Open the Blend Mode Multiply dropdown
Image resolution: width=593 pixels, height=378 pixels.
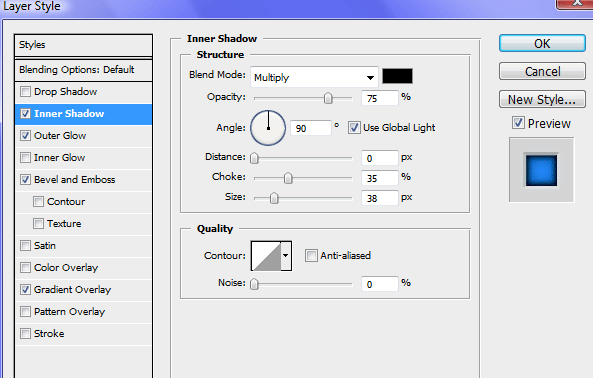pyautogui.click(x=314, y=77)
